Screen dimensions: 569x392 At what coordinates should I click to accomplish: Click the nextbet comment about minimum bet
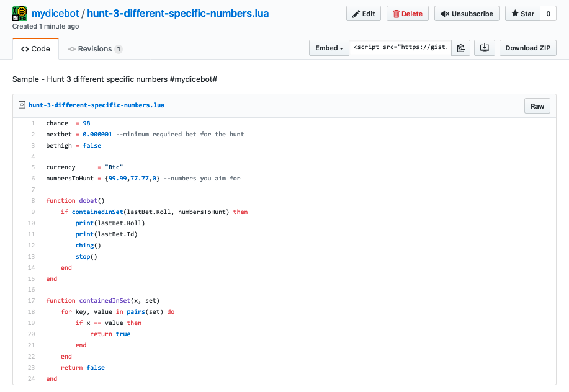pos(180,135)
